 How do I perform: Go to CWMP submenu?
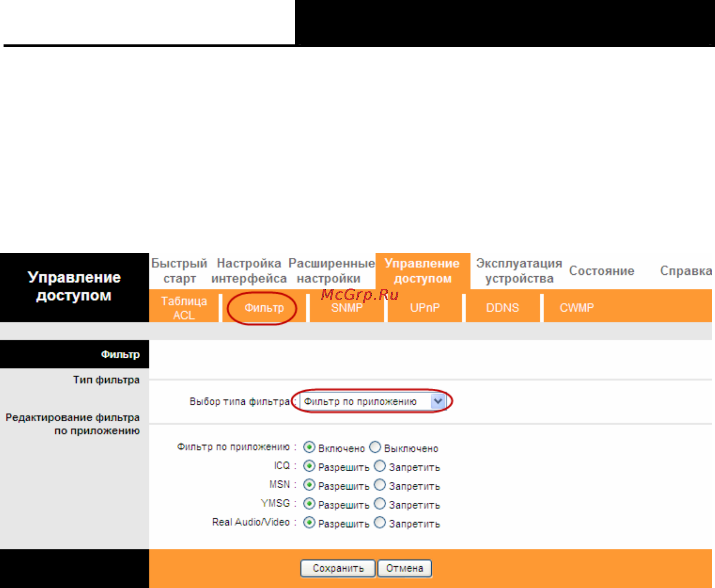(577, 308)
